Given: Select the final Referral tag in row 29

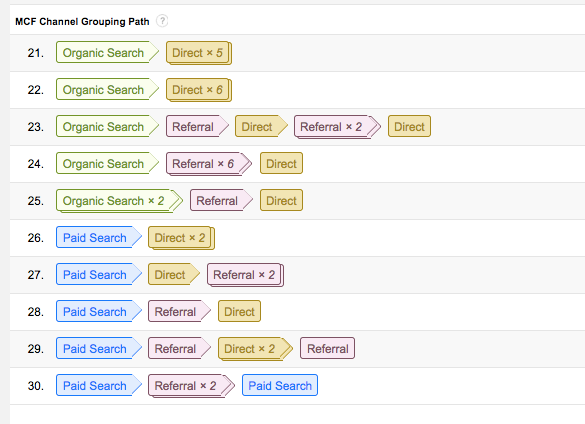Looking at the screenshot, I should pyautogui.click(x=327, y=348).
